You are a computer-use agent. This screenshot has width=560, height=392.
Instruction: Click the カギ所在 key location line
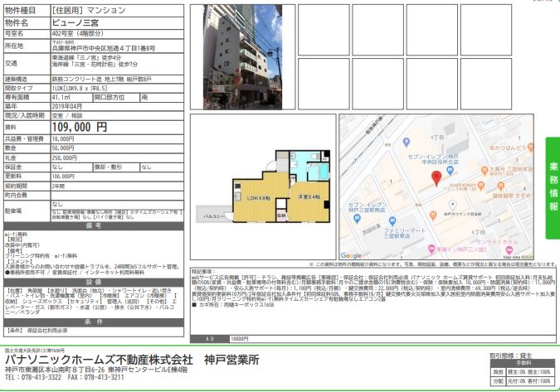pos(233,305)
